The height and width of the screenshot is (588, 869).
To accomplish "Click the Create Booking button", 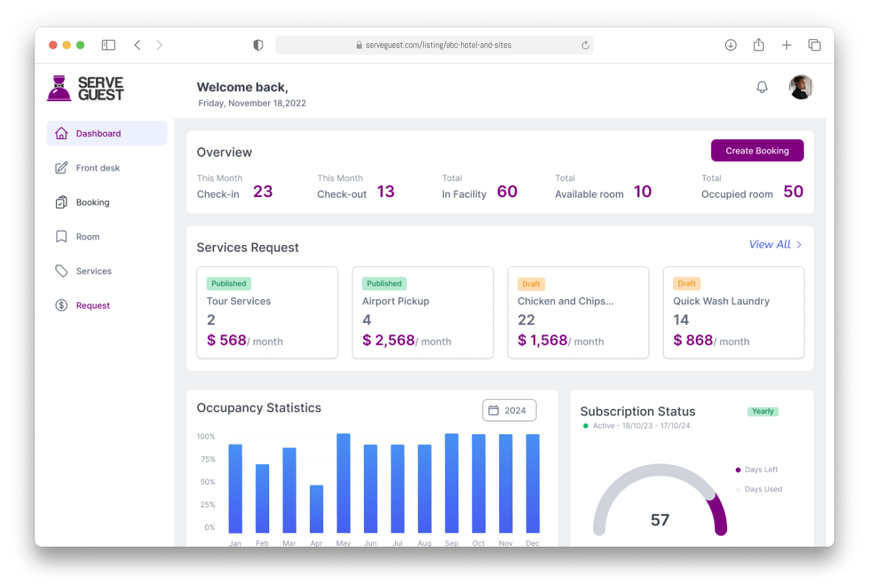I will [x=757, y=150].
